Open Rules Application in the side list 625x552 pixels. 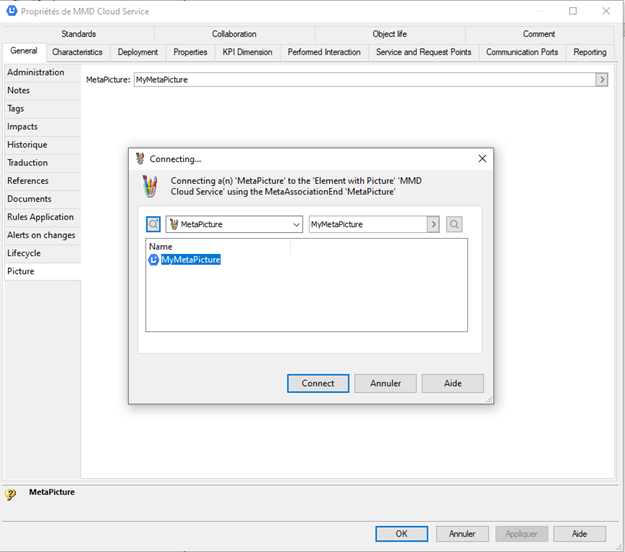(x=40, y=217)
